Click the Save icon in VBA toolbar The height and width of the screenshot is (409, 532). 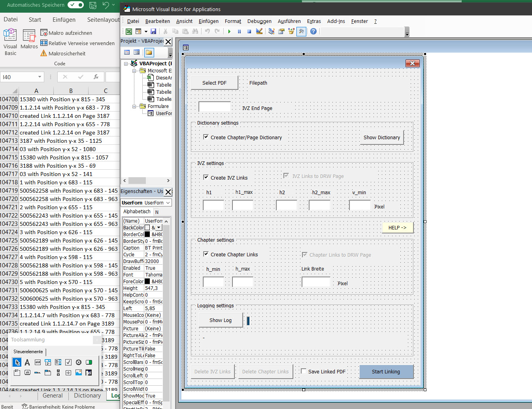tap(153, 31)
